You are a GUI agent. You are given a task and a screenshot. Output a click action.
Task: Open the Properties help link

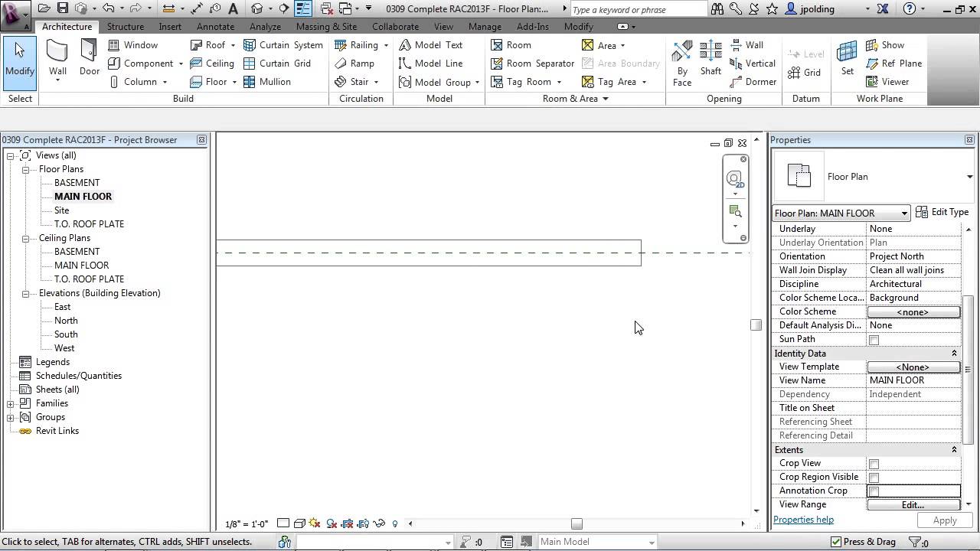coord(803,520)
